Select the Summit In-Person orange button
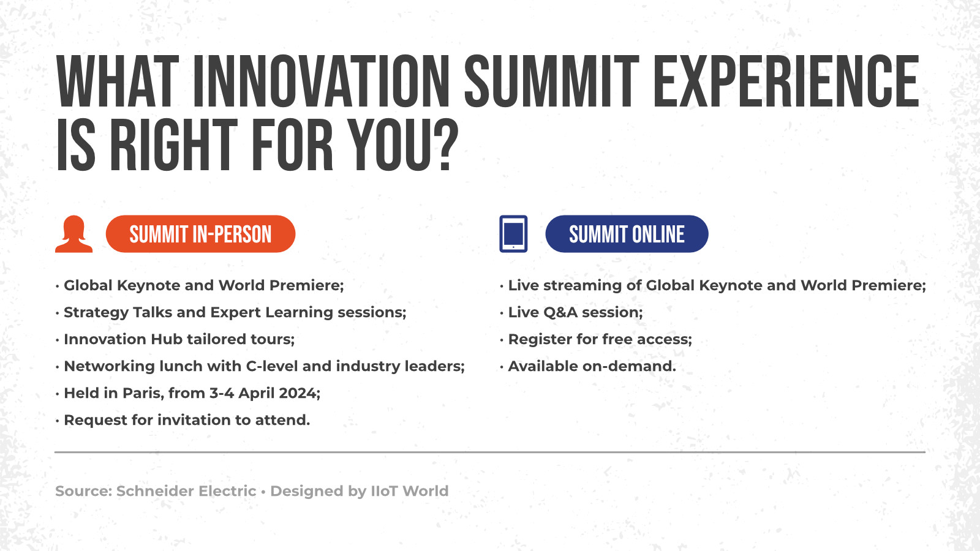The height and width of the screenshot is (551, 980). 200,234
